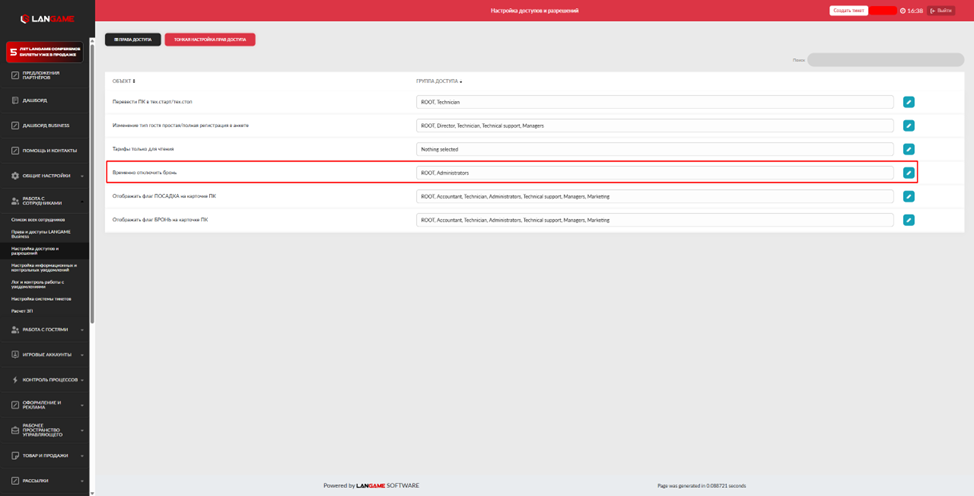Click edit pencil for ROOT, Technician row
This screenshot has width=974, height=496.
click(908, 102)
